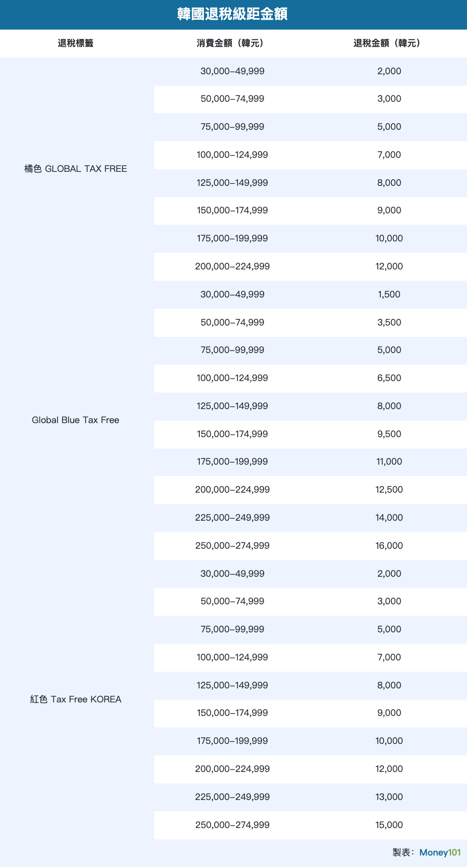Click the 韓國退稅級距金額 table title
467x868 pixels.
pos(232,14)
